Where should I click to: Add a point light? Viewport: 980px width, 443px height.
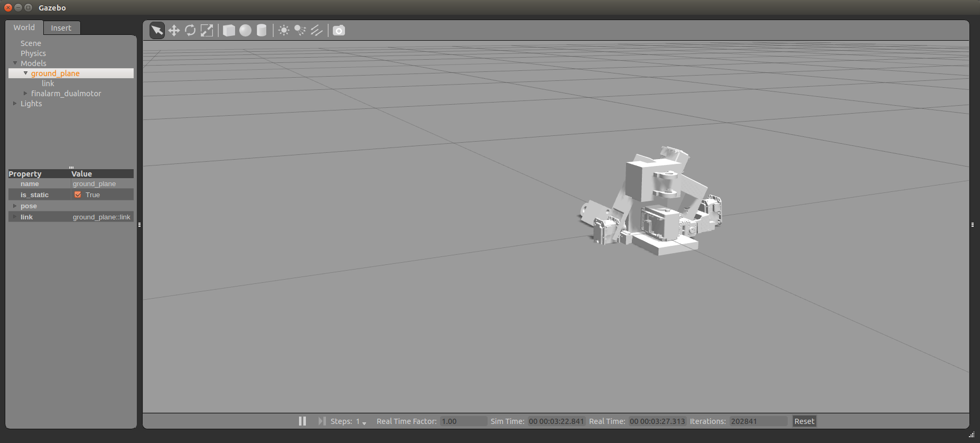coord(284,30)
